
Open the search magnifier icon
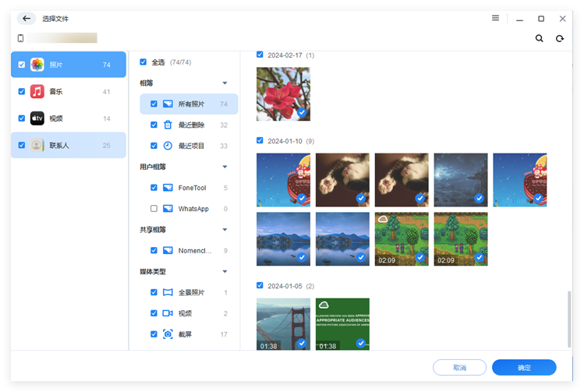pos(540,38)
